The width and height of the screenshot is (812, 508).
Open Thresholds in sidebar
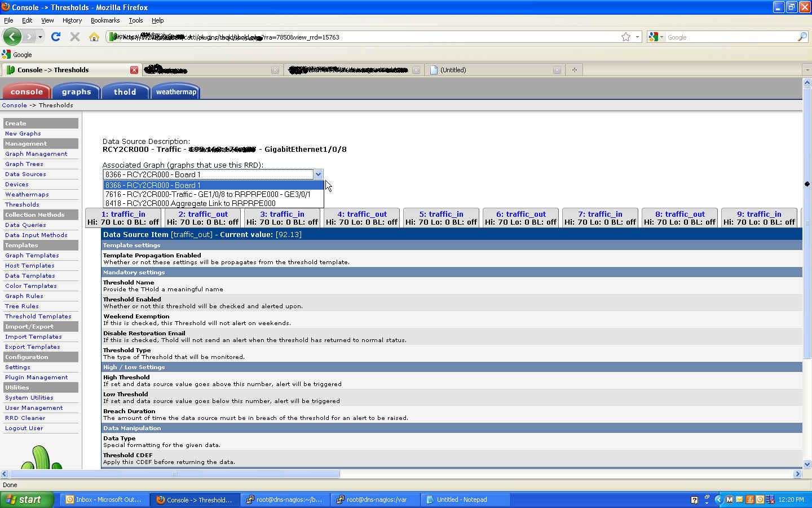[x=22, y=204]
